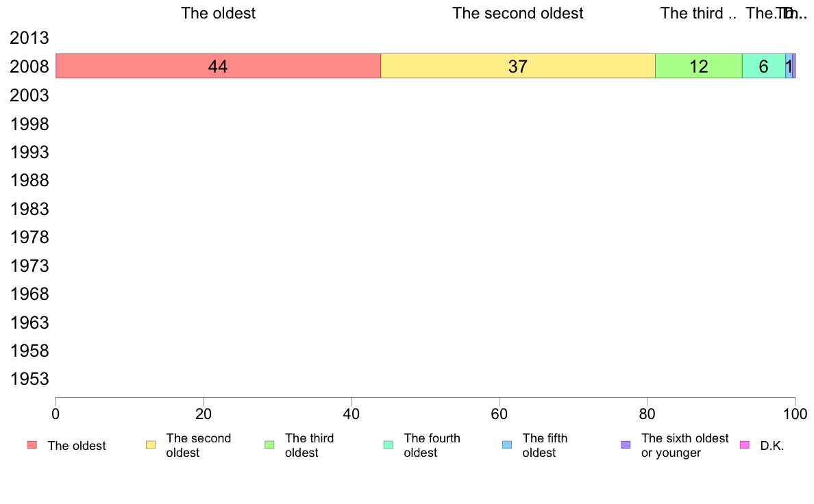
Task: Click 'The oldest' header above the bar
Action: (x=218, y=14)
